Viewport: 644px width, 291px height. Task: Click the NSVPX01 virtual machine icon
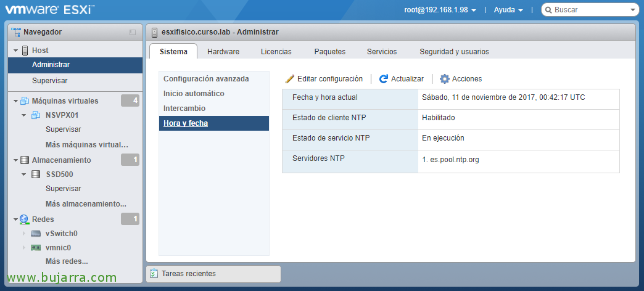point(36,115)
